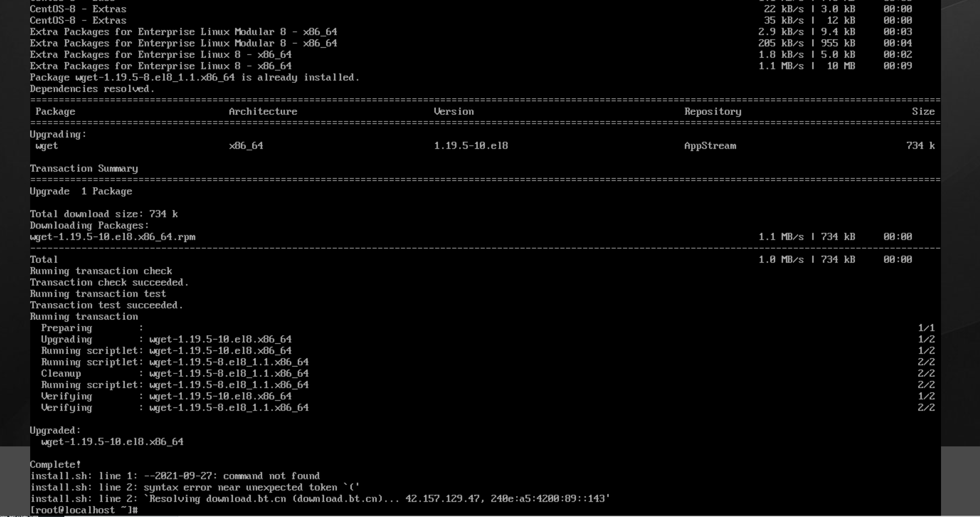Click the 'Repository' column header

(x=713, y=112)
